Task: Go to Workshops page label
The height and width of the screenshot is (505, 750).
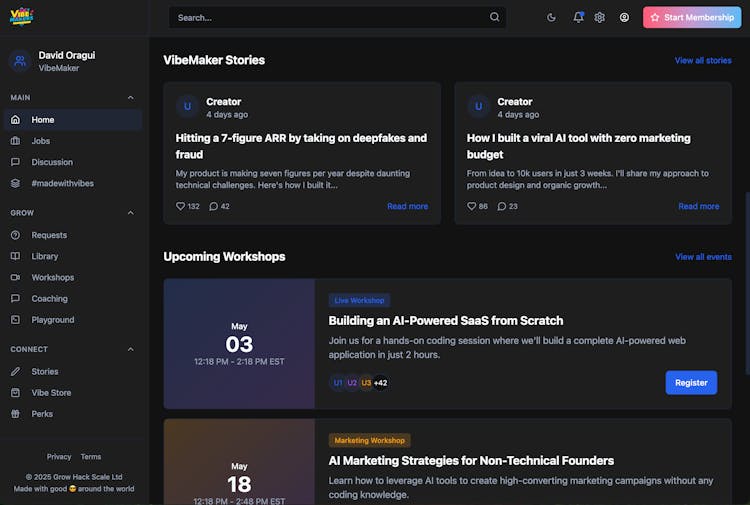Action: pos(53,277)
